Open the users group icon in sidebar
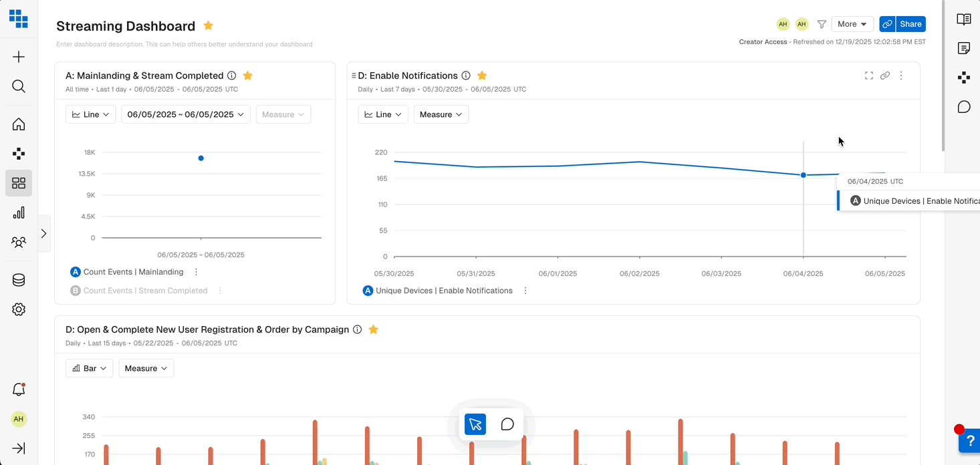The width and height of the screenshot is (980, 465). [x=19, y=242]
